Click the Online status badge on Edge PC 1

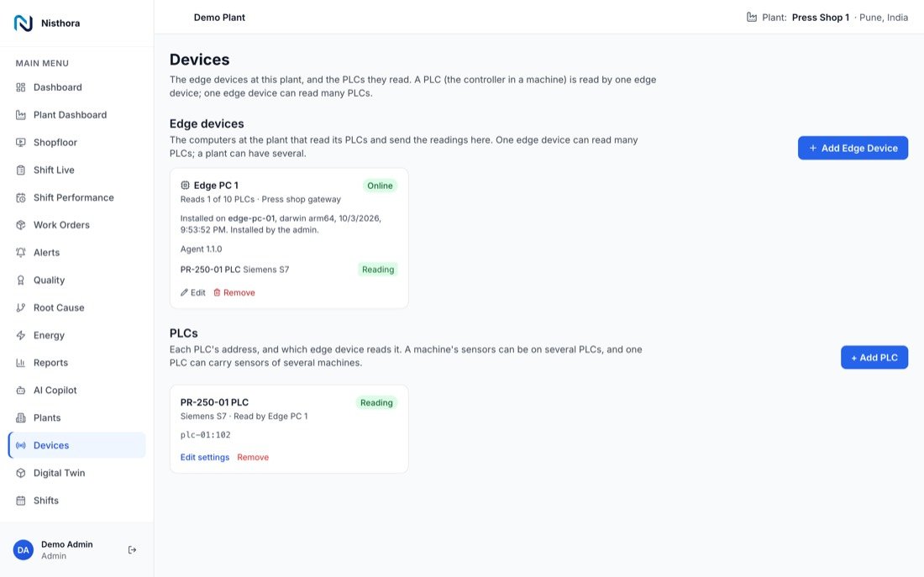380,186
